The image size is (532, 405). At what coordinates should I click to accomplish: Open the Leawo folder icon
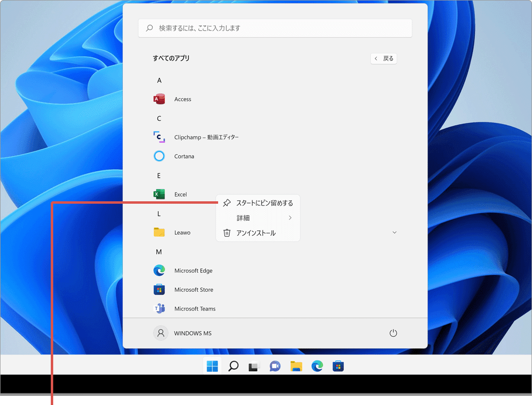[159, 232]
